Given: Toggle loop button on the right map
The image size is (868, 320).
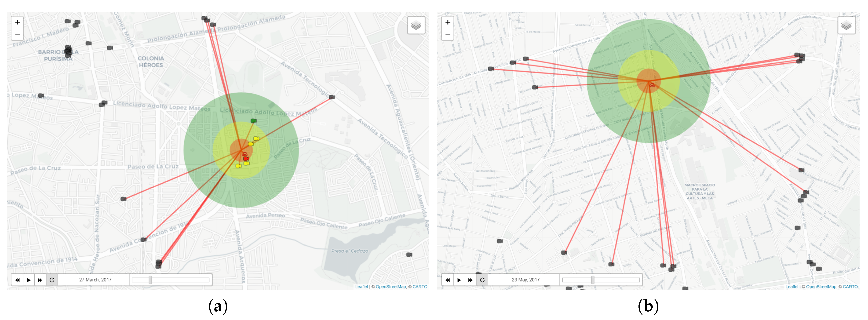Looking at the screenshot, I should (x=482, y=280).
